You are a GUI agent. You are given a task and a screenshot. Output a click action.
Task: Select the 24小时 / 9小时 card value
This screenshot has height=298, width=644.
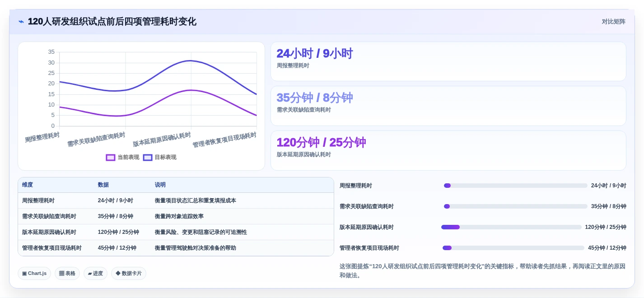point(314,53)
